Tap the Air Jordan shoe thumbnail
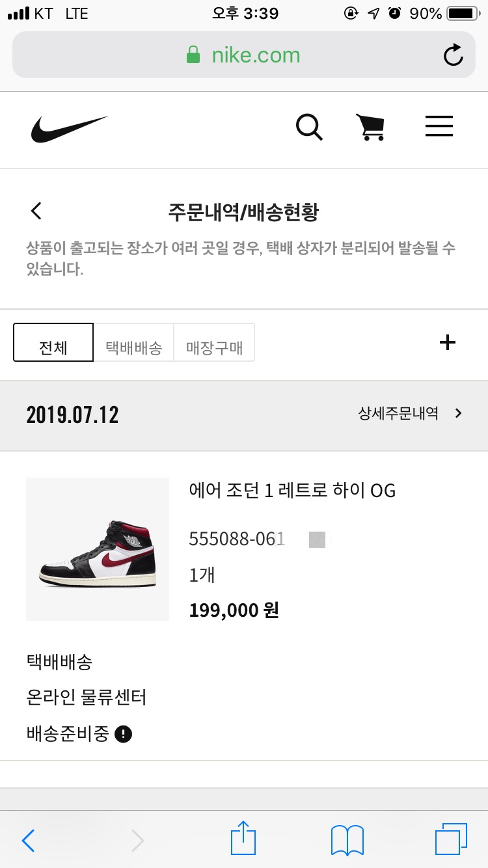The width and height of the screenshot is (488, 868). [x=98, y=549]
